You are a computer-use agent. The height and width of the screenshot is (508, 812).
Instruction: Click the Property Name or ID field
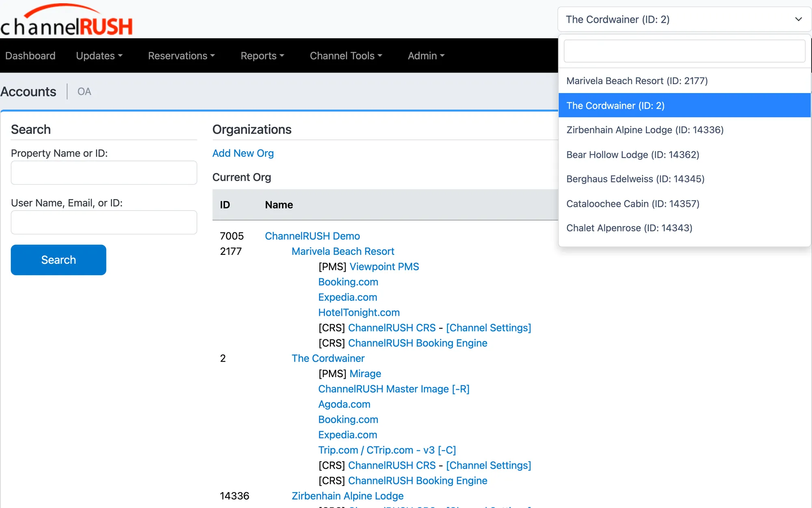[x=104, y=173]
